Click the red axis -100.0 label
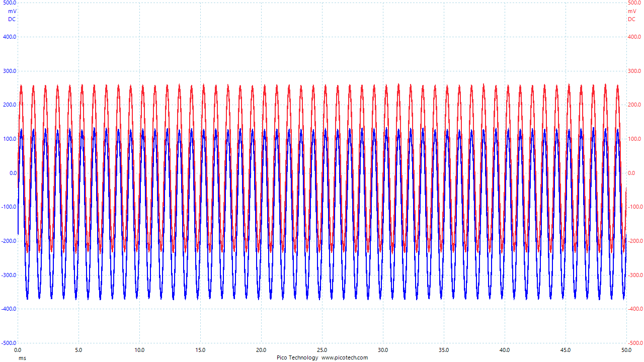The height and width of the screenshot is (362, 644). coord(635,207)
